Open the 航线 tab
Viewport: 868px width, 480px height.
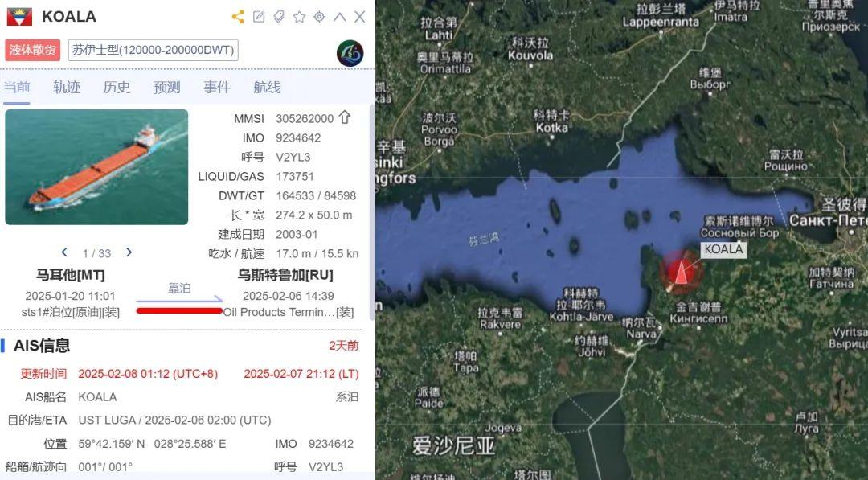(267, 87)
